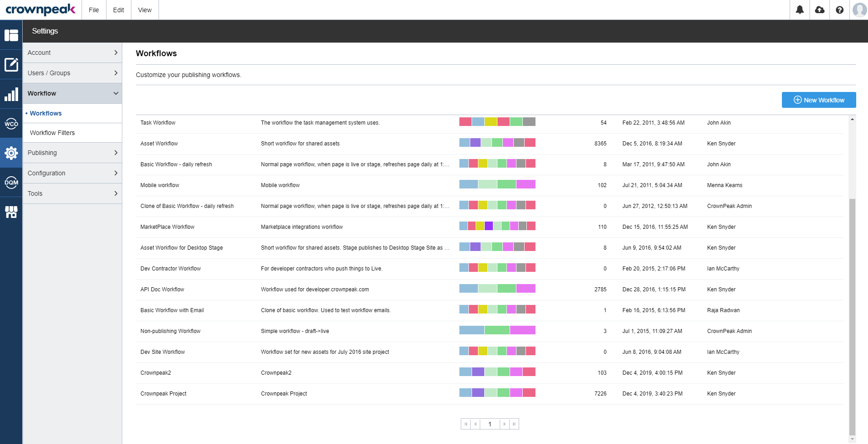Go to next page in pagination
This screenshot has width=868, height=444.
(x=504, y=424)
